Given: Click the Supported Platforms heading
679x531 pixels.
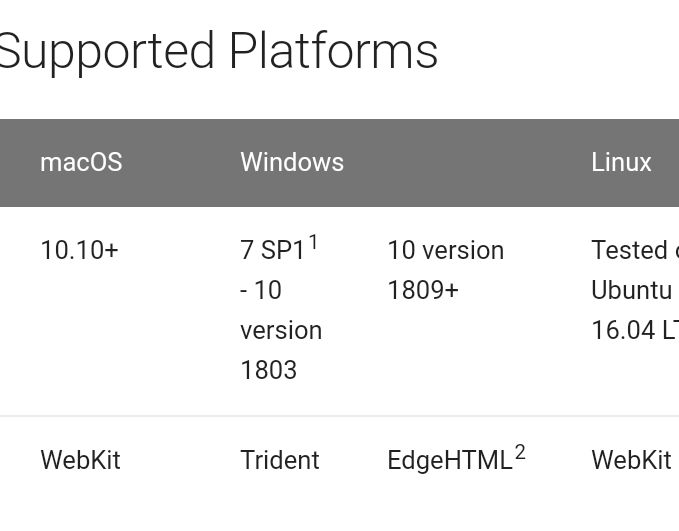Looking at the screenshot, I should pyautogui.click(x=218, y=52).
